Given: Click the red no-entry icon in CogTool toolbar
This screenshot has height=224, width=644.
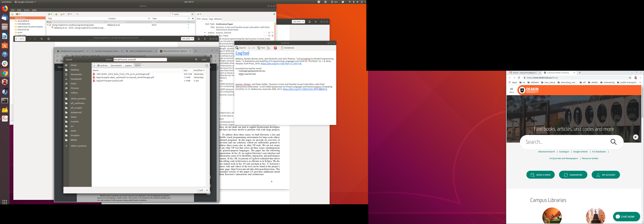Looking at the screenshot, I should click(275, 48).
